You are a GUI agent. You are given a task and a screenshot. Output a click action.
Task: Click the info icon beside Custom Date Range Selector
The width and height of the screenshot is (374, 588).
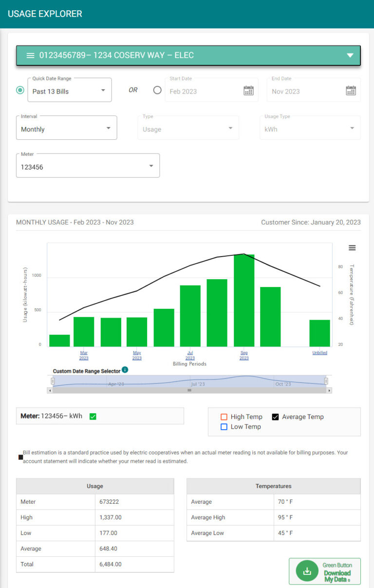[x=125, y=370]
